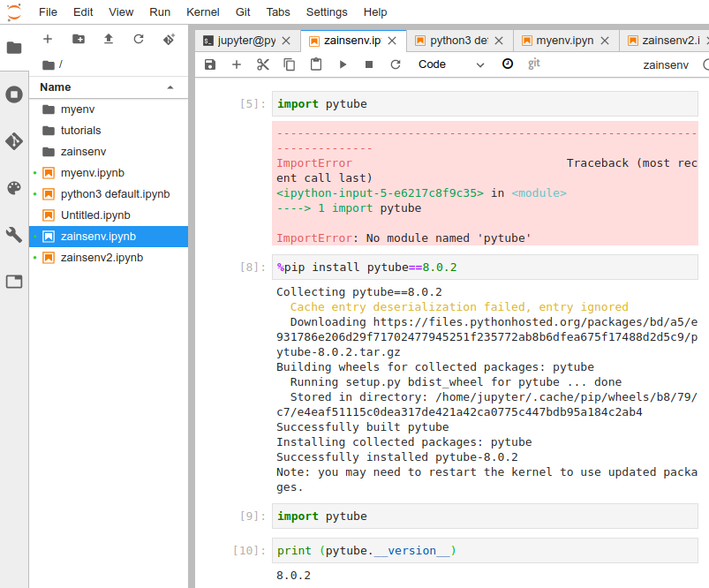
Task: Create a new folder in file browser
Action: 79,39
